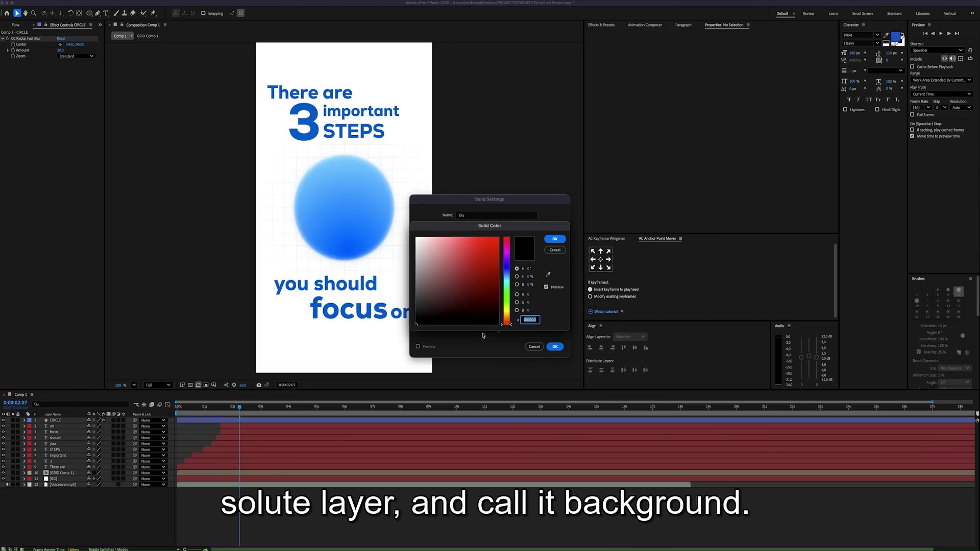Open the Zoom Standard dropdown
This screenshot has width=980, height=551.
pyautogui.click(x=76, y=56)
